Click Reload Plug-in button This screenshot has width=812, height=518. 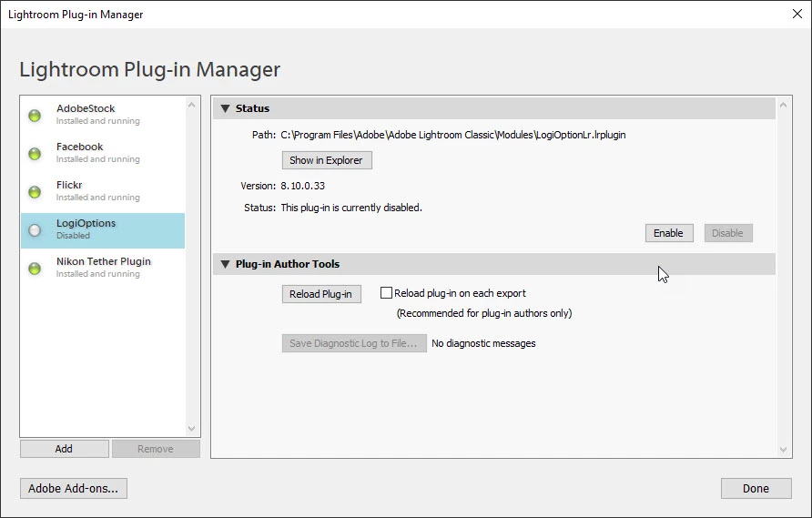pyautogui.click(x=321, y=294)
